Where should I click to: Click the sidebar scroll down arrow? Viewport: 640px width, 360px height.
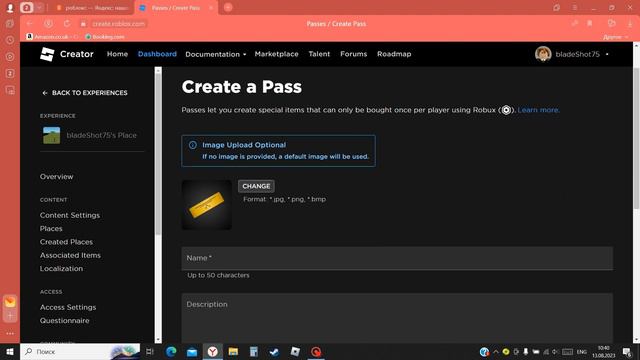(158, 339)
